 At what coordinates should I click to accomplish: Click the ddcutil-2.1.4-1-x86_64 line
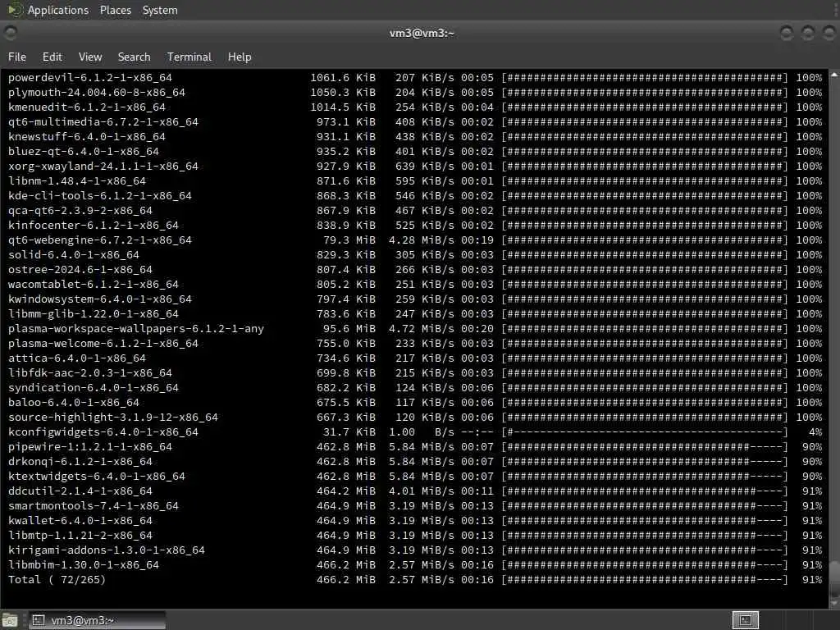tap(415, 491)
